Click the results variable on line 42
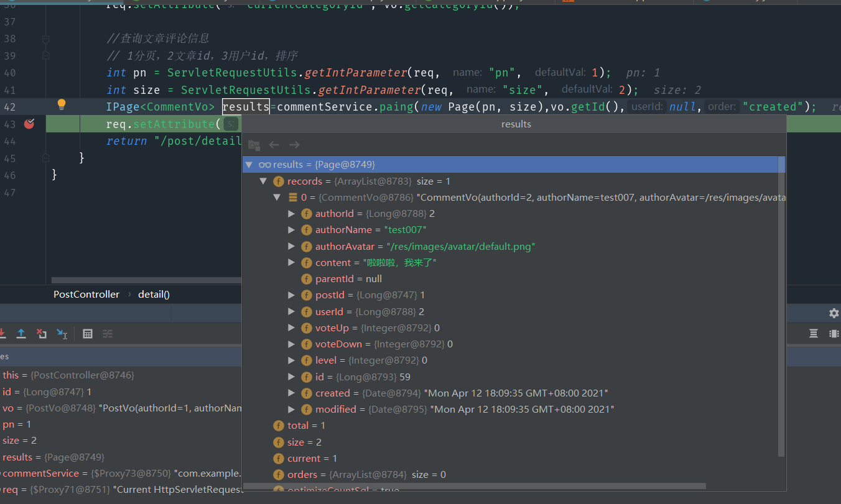Screen dimensions: 841x504 click(x=246, y=107)
